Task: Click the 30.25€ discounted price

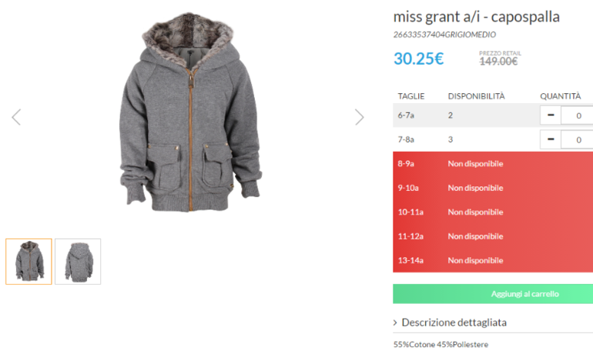Action: (419, 58)
